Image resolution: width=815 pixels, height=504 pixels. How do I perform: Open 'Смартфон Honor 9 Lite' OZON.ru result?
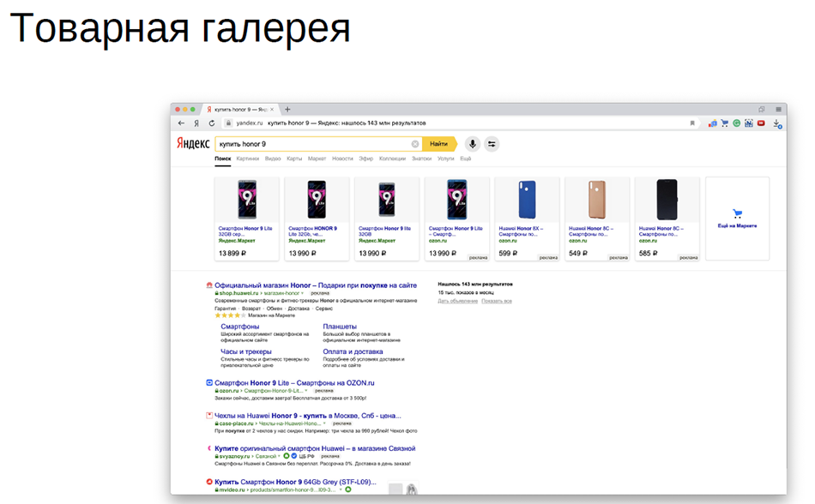click(294, 382)
